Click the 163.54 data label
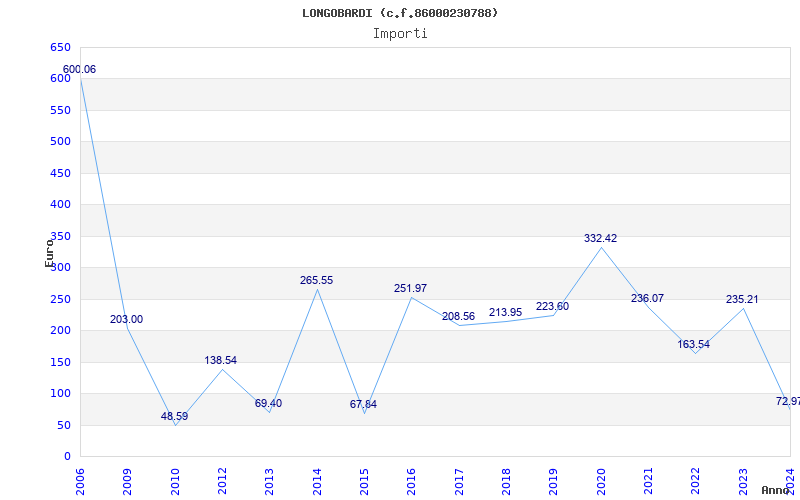 tap(693, 344)
